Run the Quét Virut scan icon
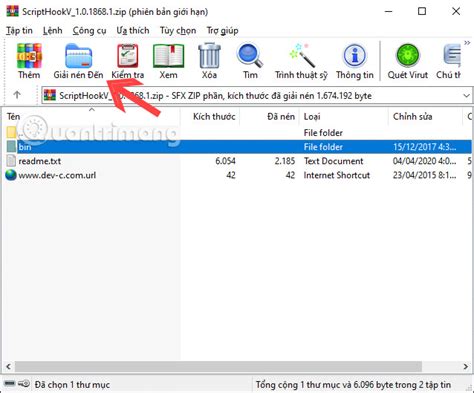Screen dimensions: 474x393 tap(408, 55)
